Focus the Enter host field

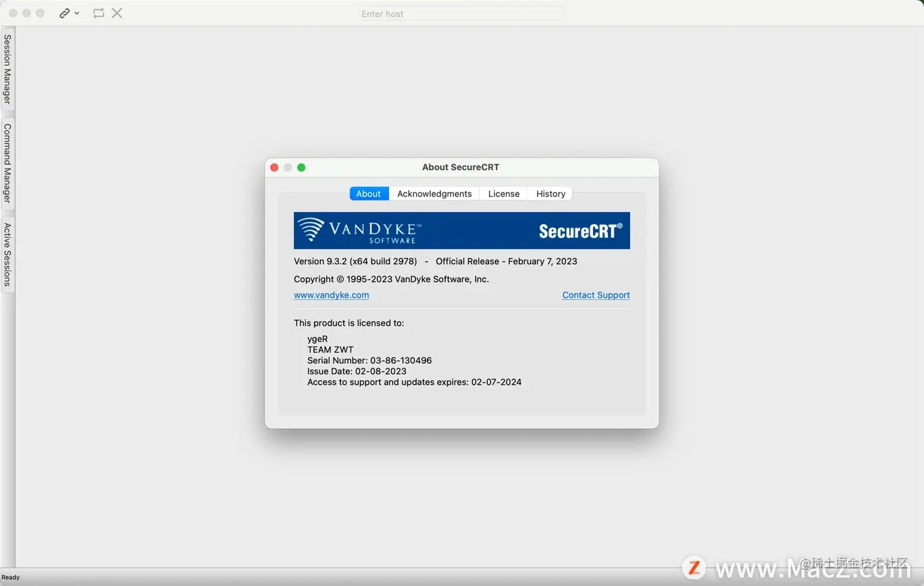click(461, 14)
